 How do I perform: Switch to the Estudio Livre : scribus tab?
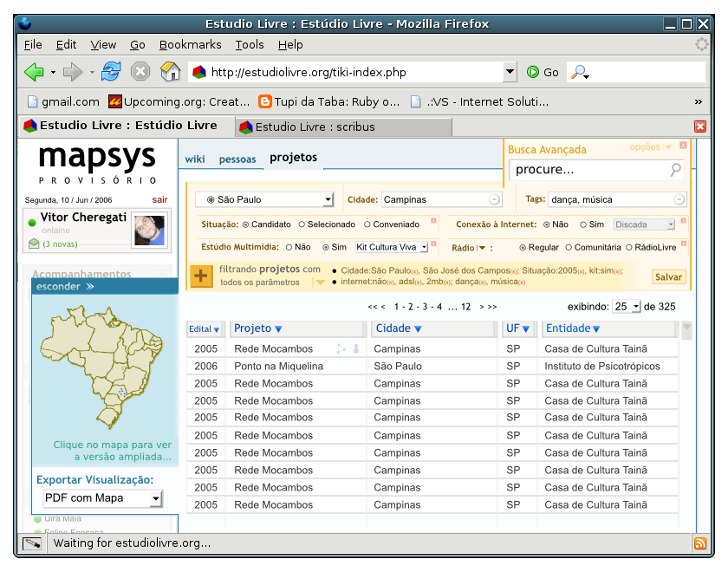(x=343, y=127)
